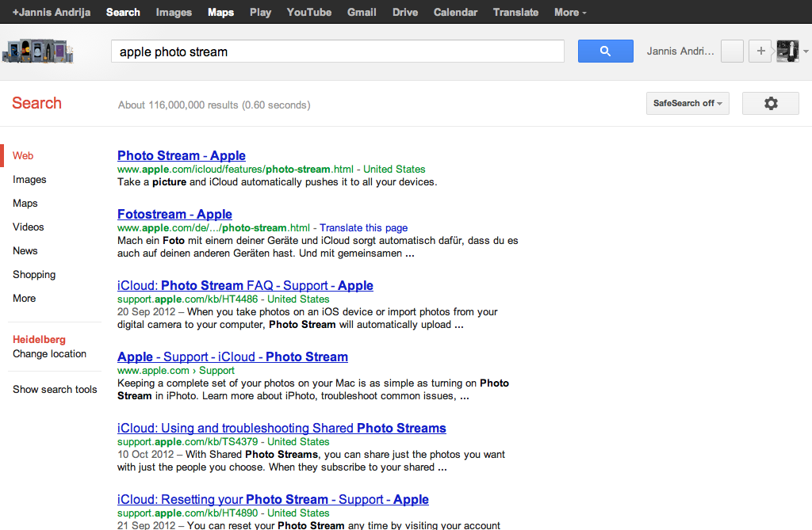
Task: Open Resetting your Photo Stream result
Action: coord(273,500)
